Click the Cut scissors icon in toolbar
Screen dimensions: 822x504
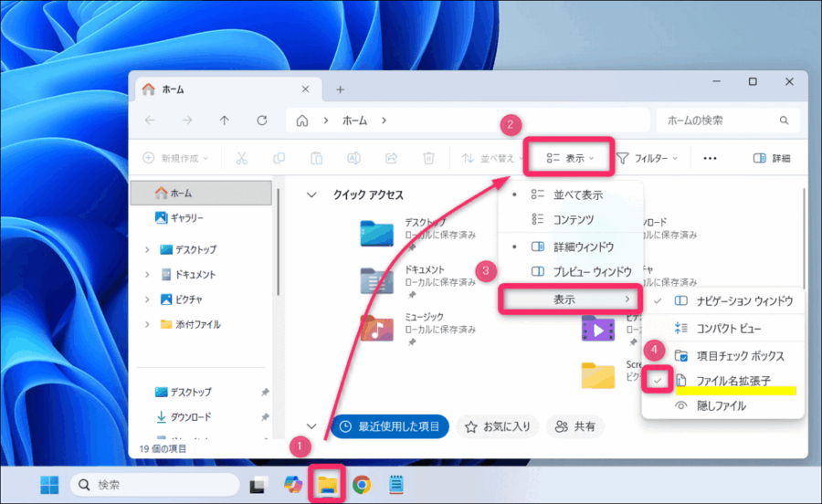241,158
